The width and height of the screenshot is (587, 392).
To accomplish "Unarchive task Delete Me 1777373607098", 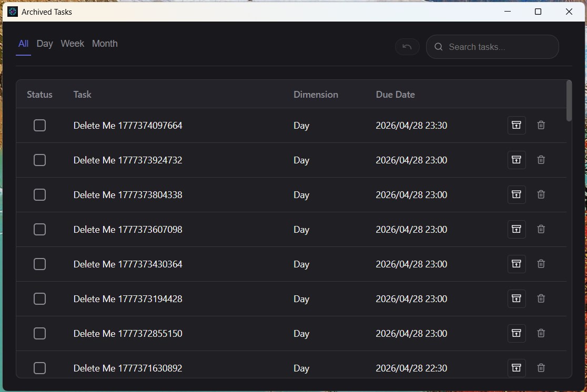I will (x=516, y=229).
